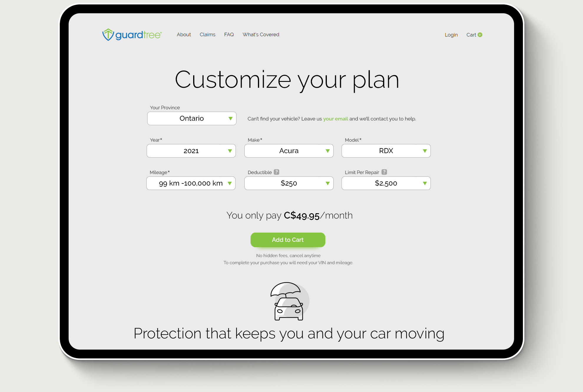Open the Model dropdown showing RDX
Image resolution: width=583 pixels, height=392 pixels.
[x=385, y=150]
